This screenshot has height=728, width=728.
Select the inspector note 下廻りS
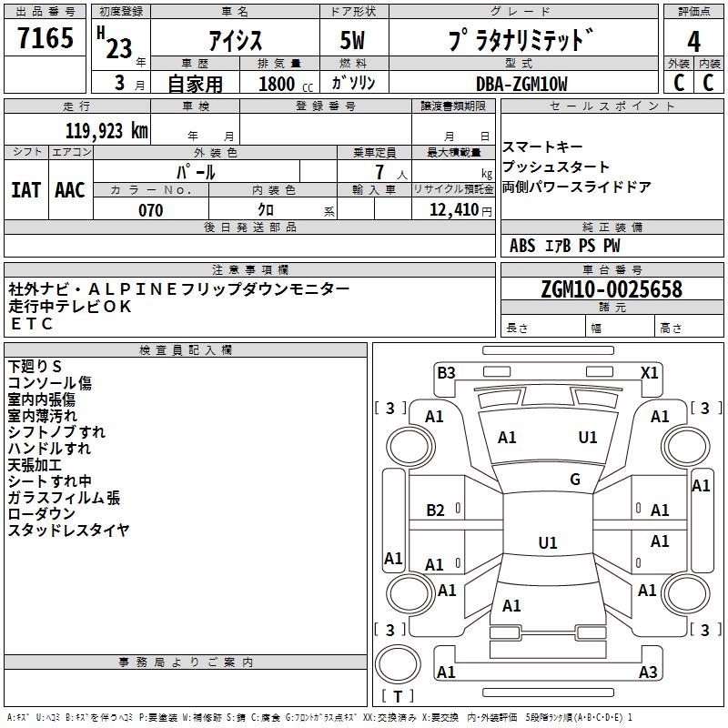pyautogui.click(x=35, y=367)
